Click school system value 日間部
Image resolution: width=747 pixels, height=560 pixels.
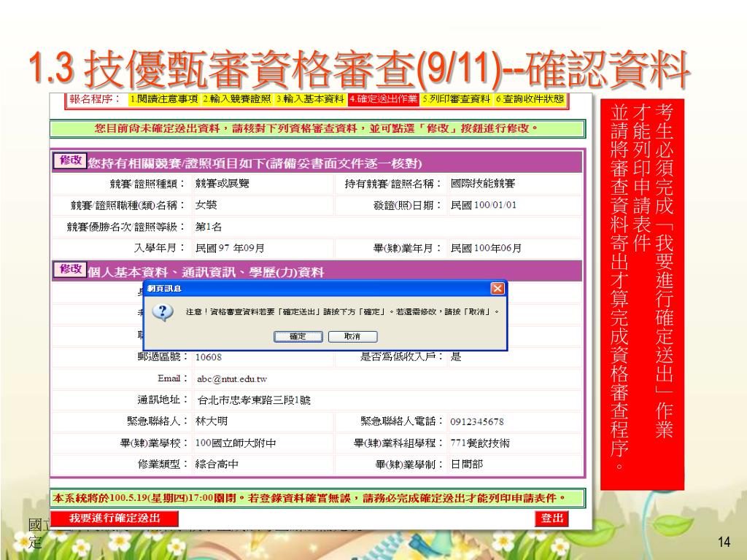tap(466, 464)
